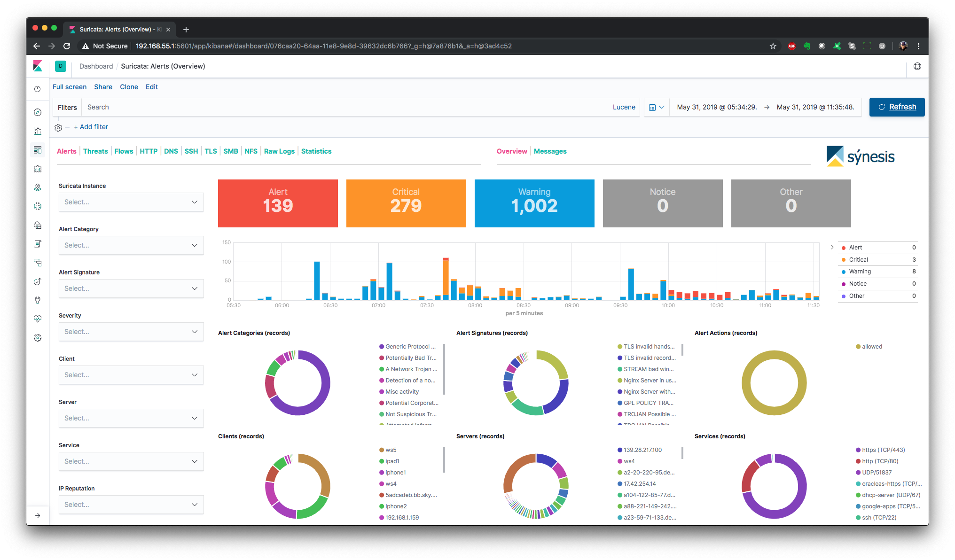Click Clone link

pyautogui.click(x=129, y=87)
